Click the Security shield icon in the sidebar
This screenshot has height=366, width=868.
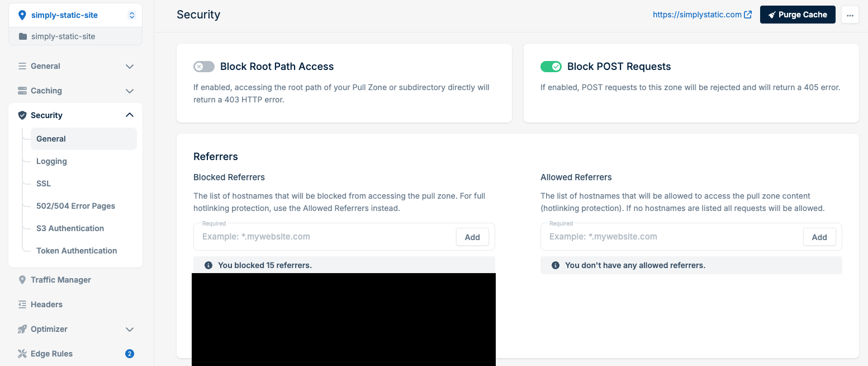[x=22, y=115]
